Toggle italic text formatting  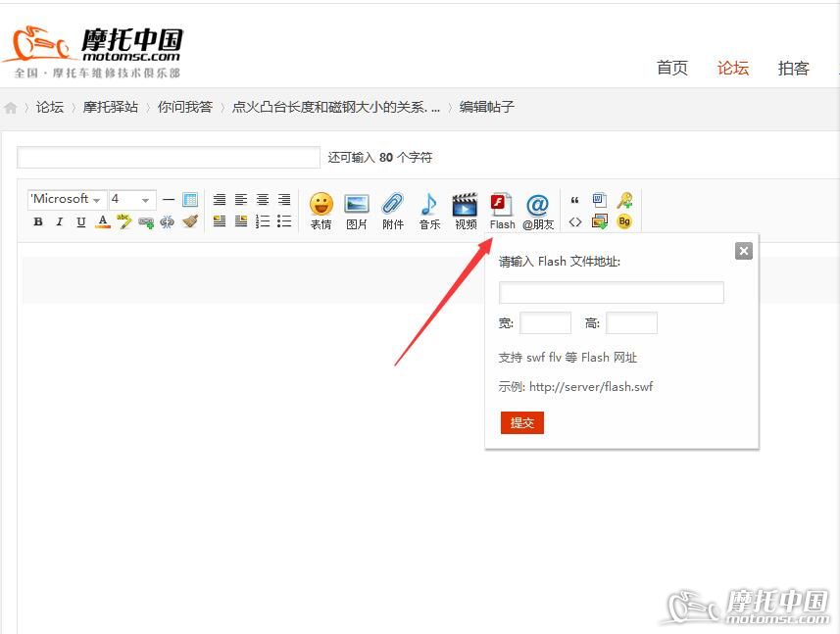pos(59,221)
